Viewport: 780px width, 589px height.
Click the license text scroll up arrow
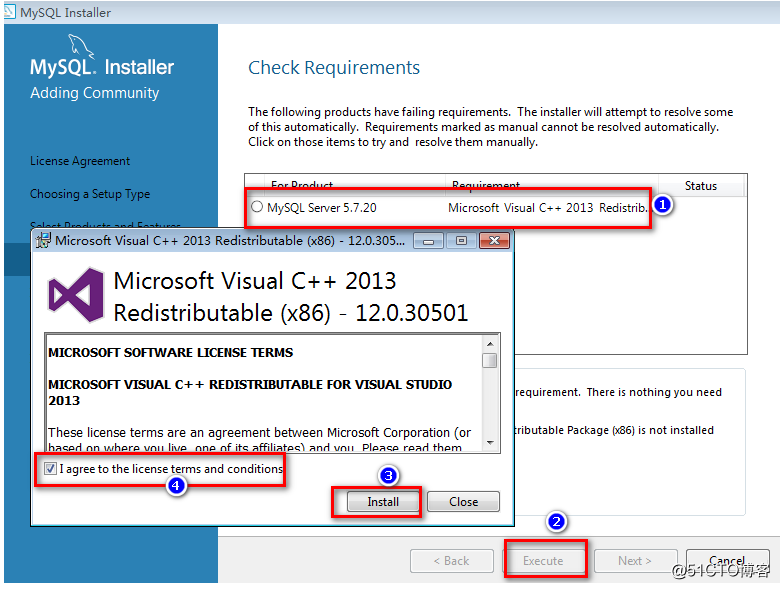[490, 344]
